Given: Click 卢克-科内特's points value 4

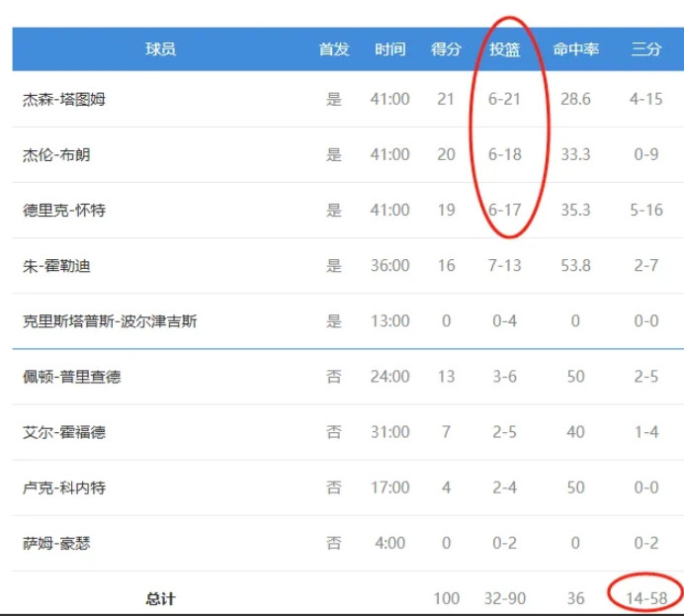Looking at the screenshot, I should (446, 487).
